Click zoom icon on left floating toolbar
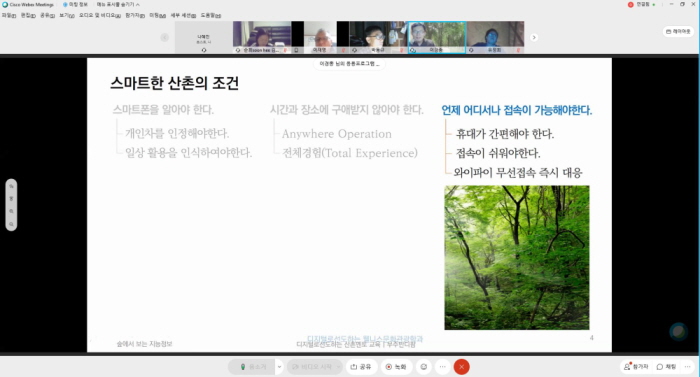Viewport: 700px width, 377px height. (x=11, y=211)
